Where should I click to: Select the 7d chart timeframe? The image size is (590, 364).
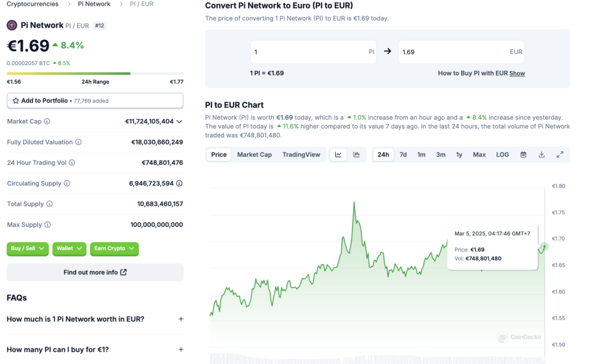[x=403, y=154]
